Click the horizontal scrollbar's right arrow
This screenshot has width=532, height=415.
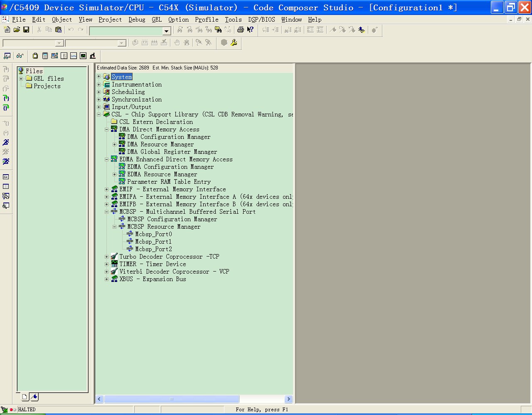coord(288,399)
